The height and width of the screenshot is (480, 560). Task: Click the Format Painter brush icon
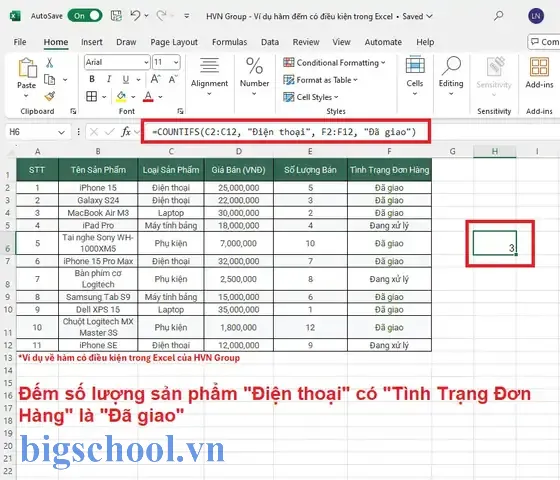pos(50,96)
